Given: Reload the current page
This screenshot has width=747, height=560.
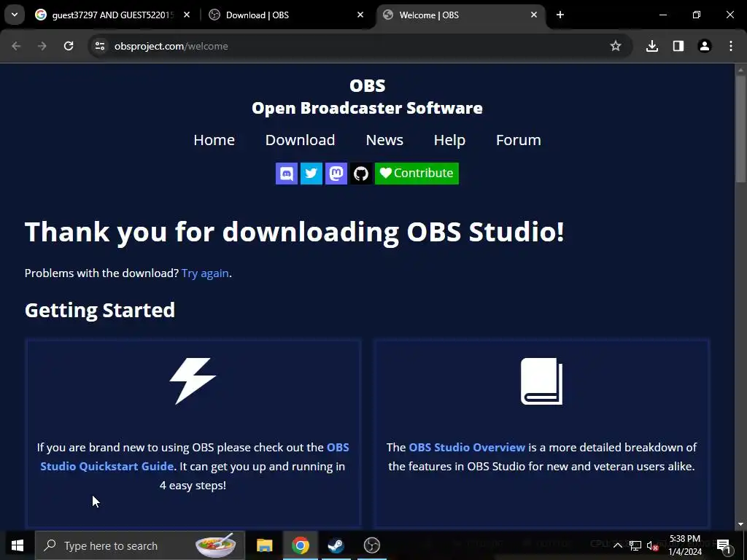Looking at the screenshot, I should 69,46.
